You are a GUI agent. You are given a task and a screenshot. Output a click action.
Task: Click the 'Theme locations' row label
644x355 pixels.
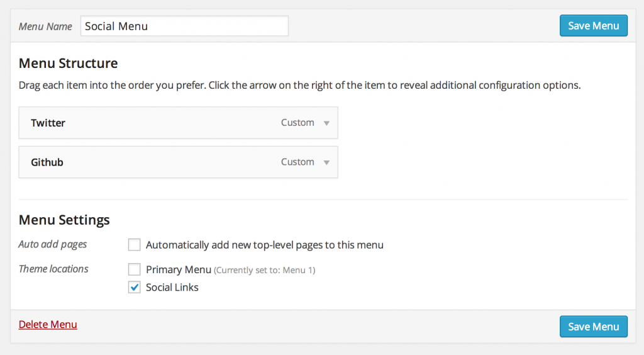point(53,269)
